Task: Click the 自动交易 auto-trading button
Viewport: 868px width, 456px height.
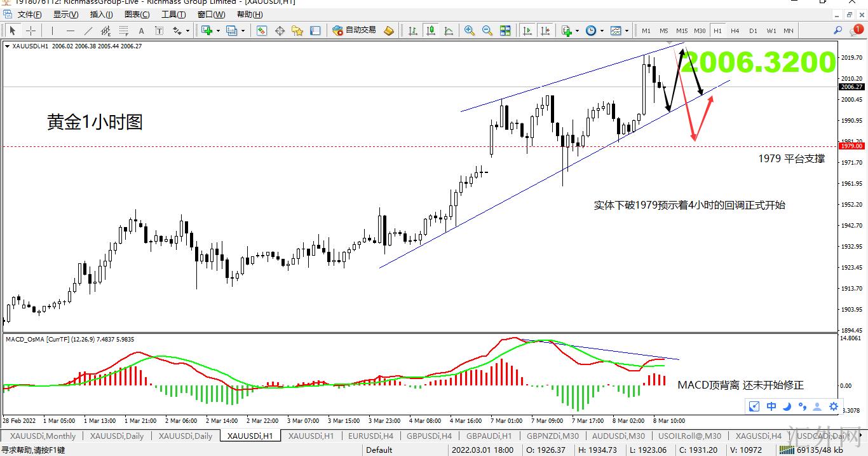Action: click(x=355, y=31)
